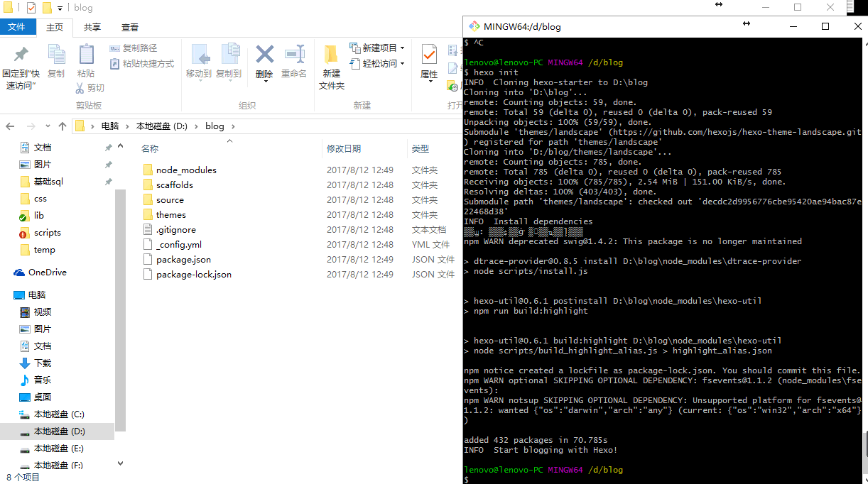Click the new folder icon in the title bar toolbar
Viewport: 868px width, 484px height.
[47, 8]
